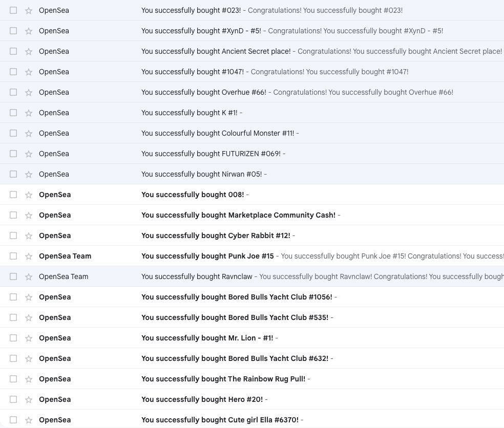Star the Marketplace Community Cash email

pos(29,216)
